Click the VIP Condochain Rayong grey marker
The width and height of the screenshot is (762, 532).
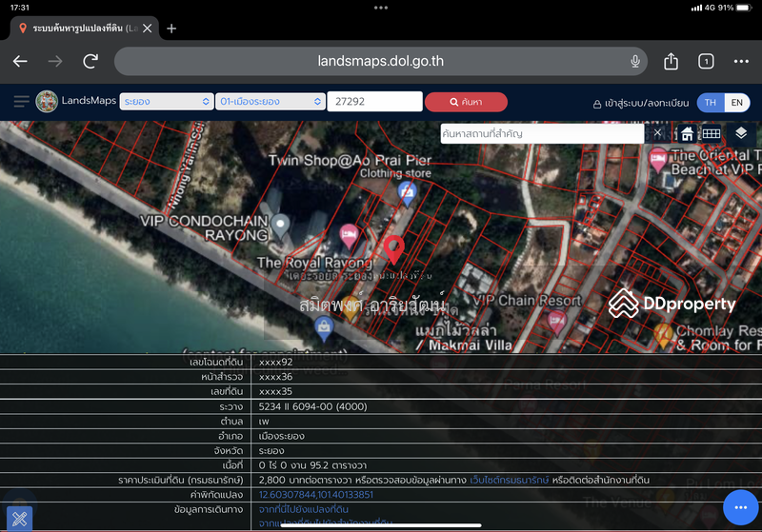click(x=280, y=226)
